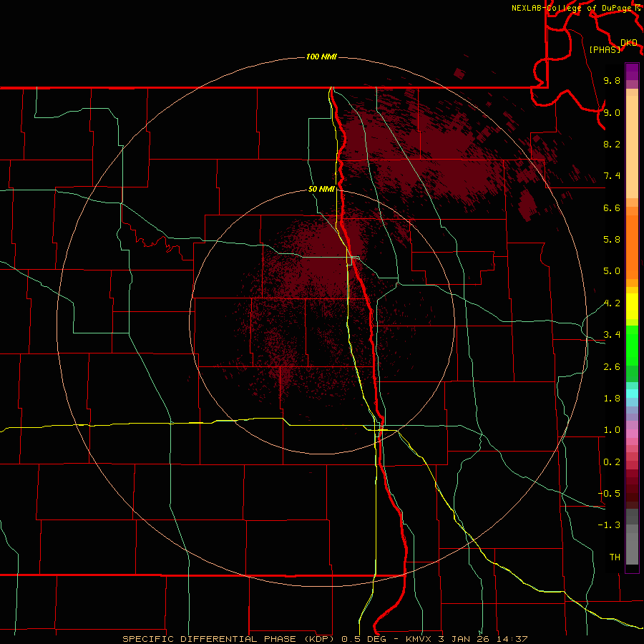Click the 5.0 scale value

pos(612,271)
